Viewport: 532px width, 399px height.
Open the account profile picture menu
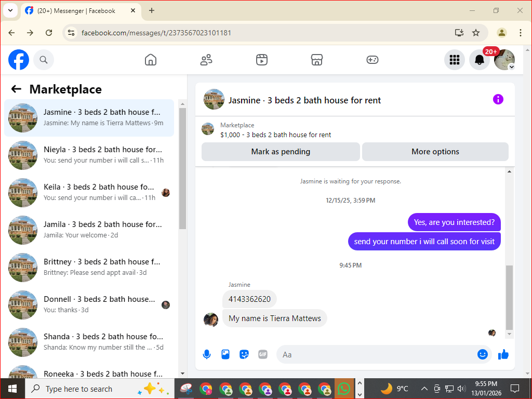pyautogui.click(x=504, y=60)
